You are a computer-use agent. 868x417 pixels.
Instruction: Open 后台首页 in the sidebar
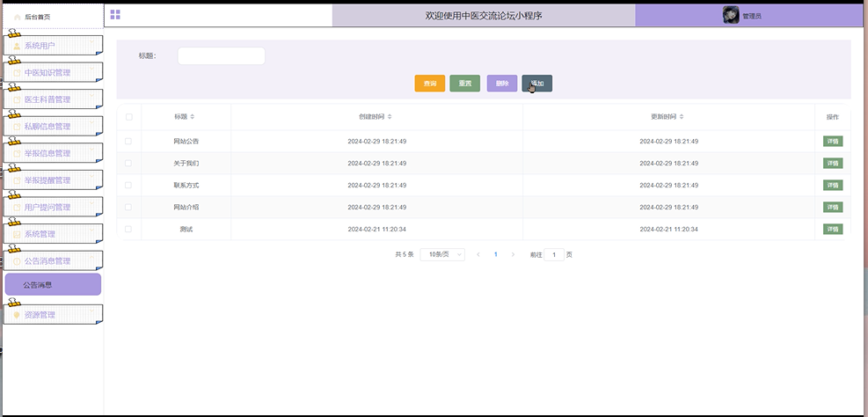(53, 18)
